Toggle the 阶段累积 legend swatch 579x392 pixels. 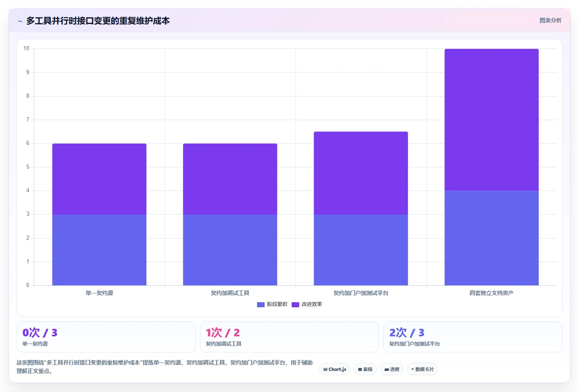point(261,305)
